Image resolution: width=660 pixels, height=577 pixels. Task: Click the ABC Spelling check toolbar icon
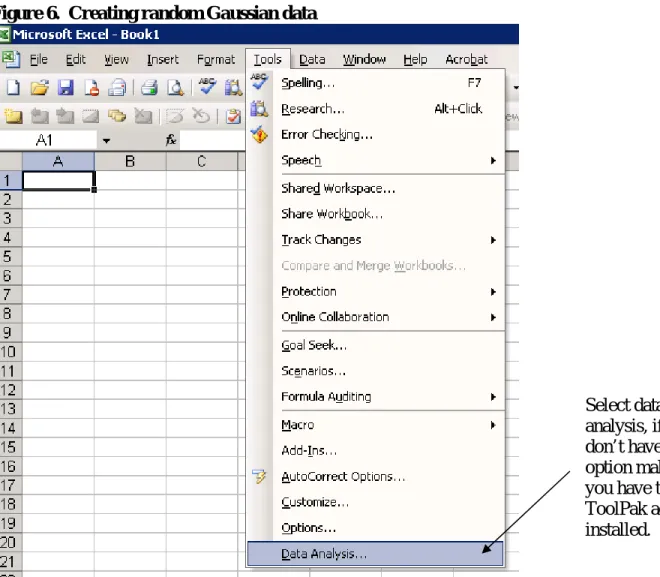(207, 87)
